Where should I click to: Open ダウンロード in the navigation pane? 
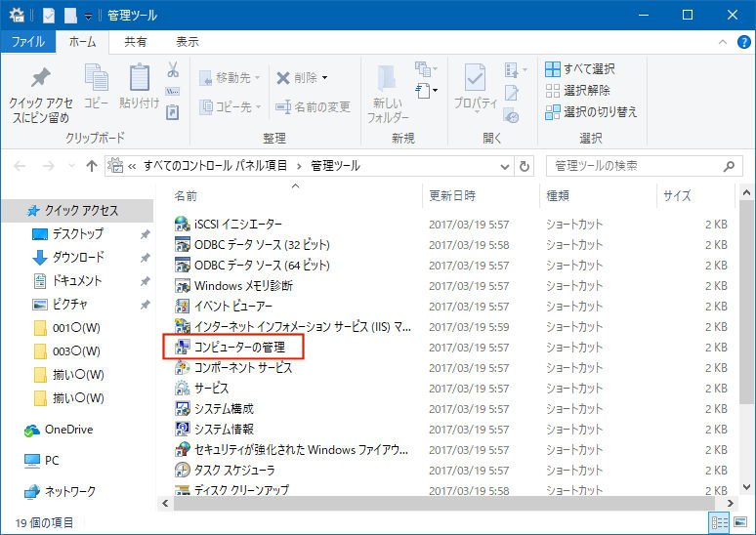click(x=77, y=258)
